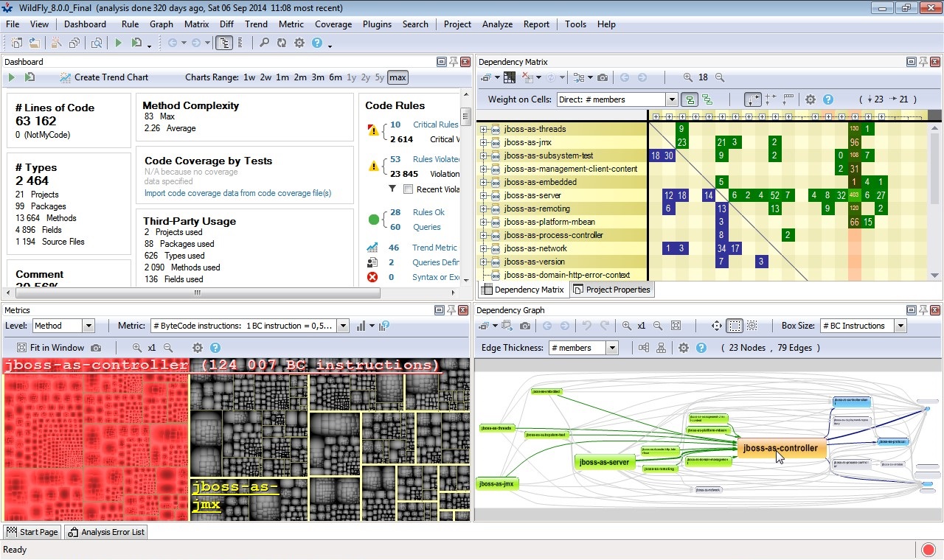This screenshot has width=944, height=560.
Task: Click the help icon in the Metrics panel
Action: (216, 347)
